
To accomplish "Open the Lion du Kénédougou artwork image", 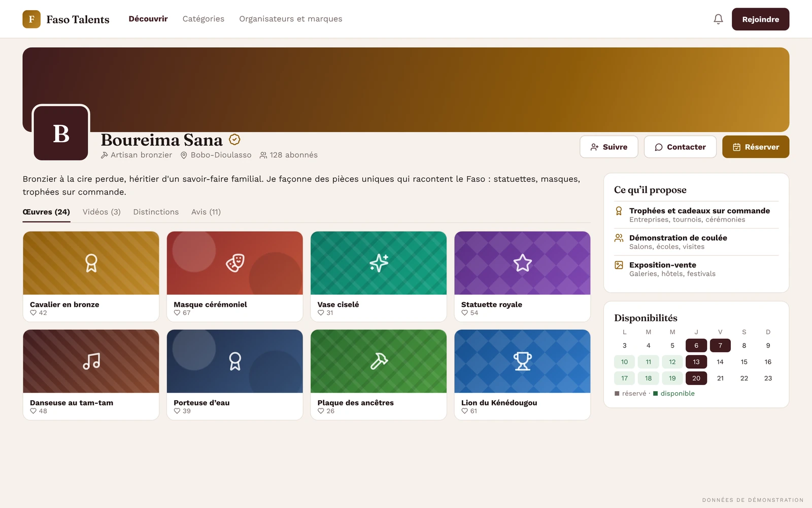I will click(x=522, y=361).
